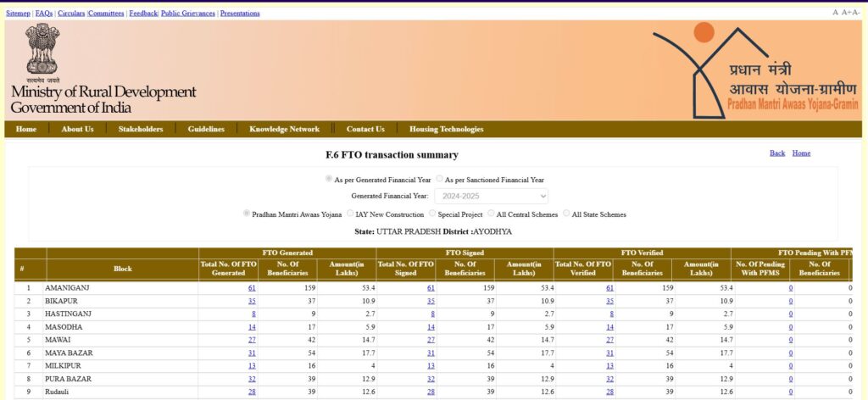Click the MASODHA block name
The height and width of the screenshot is (400, 868).
click(x=63, y=327)
